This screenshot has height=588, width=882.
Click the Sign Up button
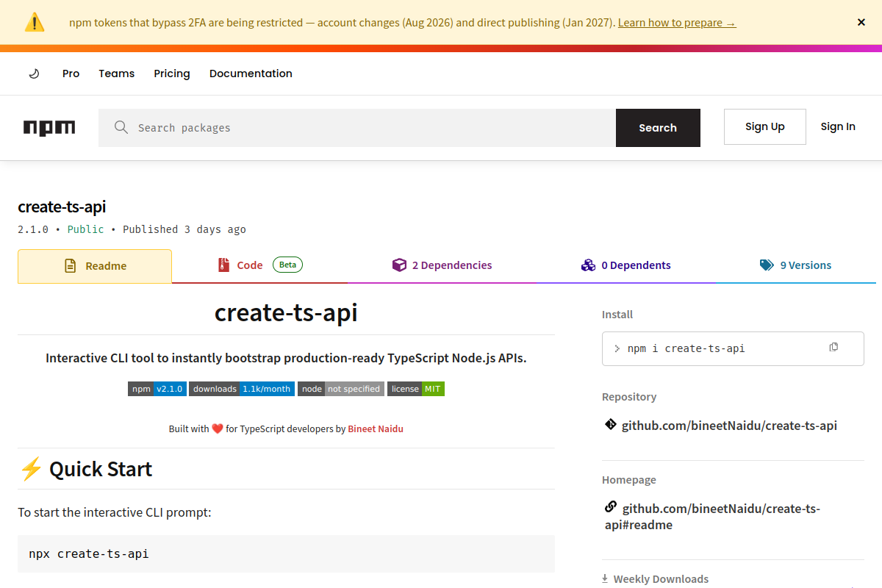point(765,126)
